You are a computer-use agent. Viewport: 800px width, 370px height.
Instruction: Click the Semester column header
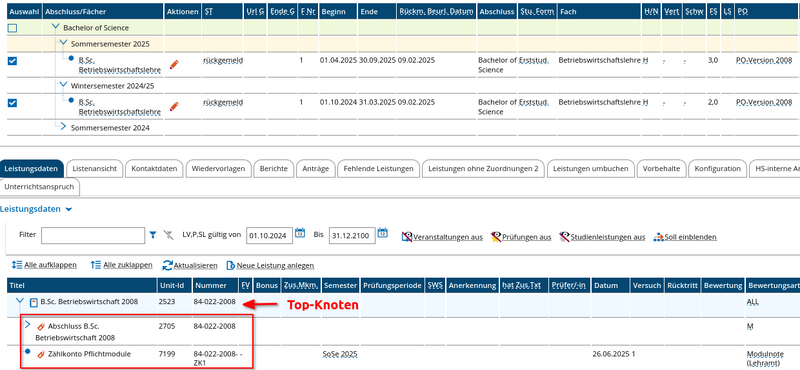340,285
